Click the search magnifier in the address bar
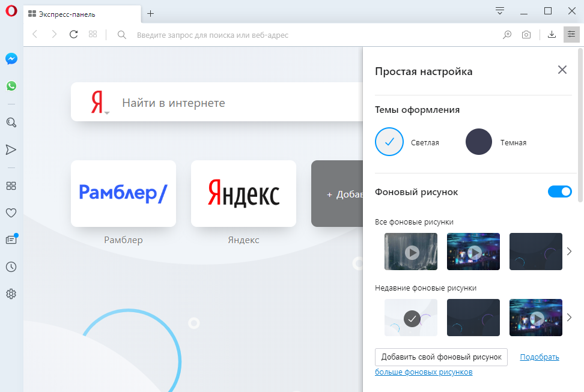 click(x=122, y=35)
